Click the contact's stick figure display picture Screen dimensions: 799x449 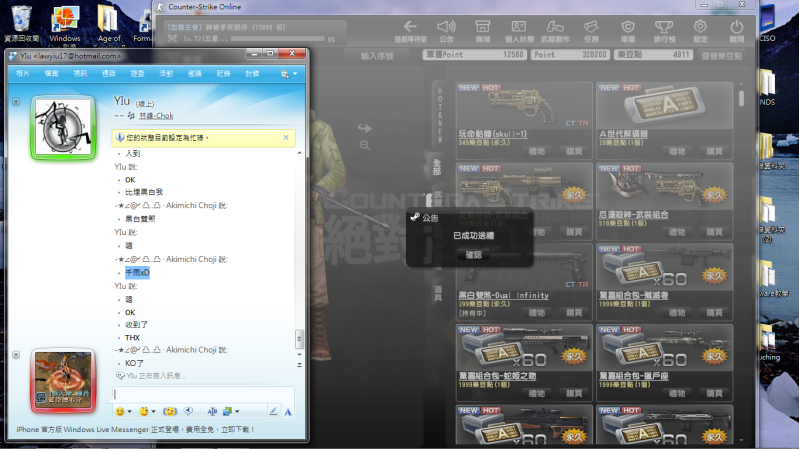[x=63, y=127]
